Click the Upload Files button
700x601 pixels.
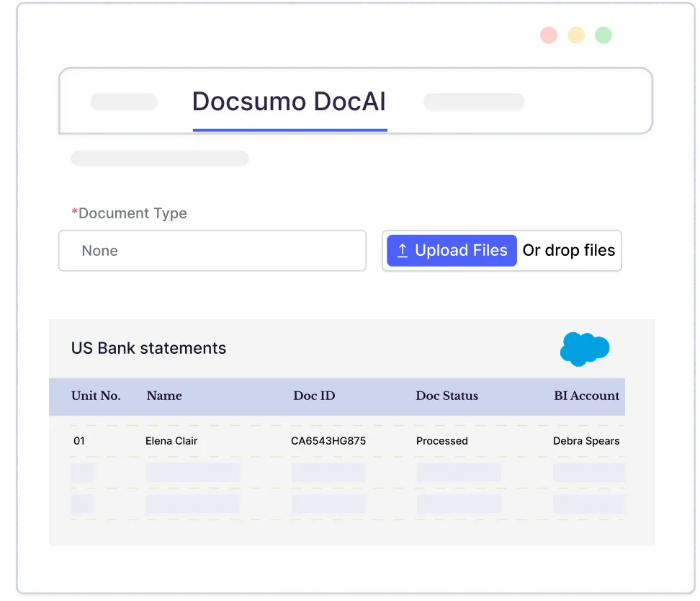[x=452, y=251]
